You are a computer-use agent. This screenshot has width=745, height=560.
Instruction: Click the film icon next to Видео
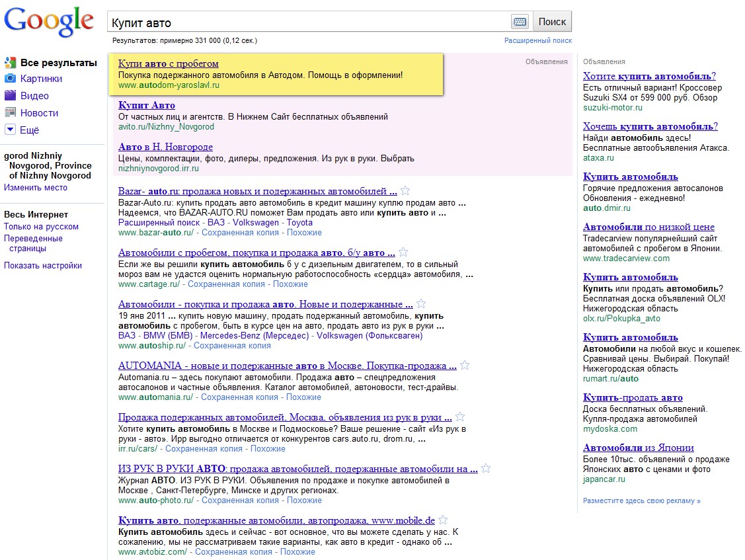point(10,96)
